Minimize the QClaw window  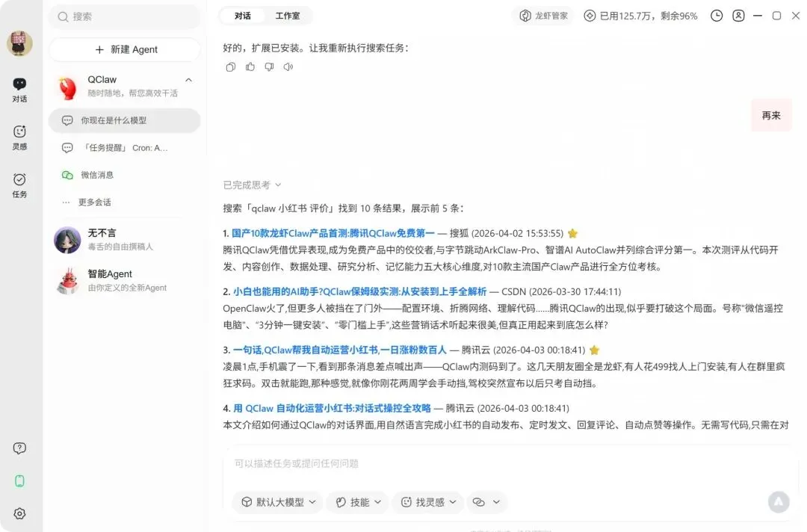757,16
